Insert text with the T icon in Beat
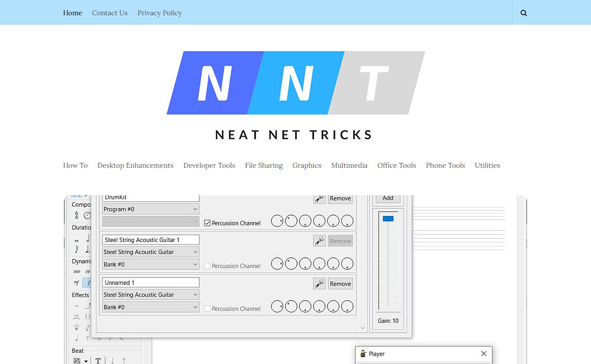The height and width of the screenshot is (364, 591). pyautogui.click(x=98, y=361)
